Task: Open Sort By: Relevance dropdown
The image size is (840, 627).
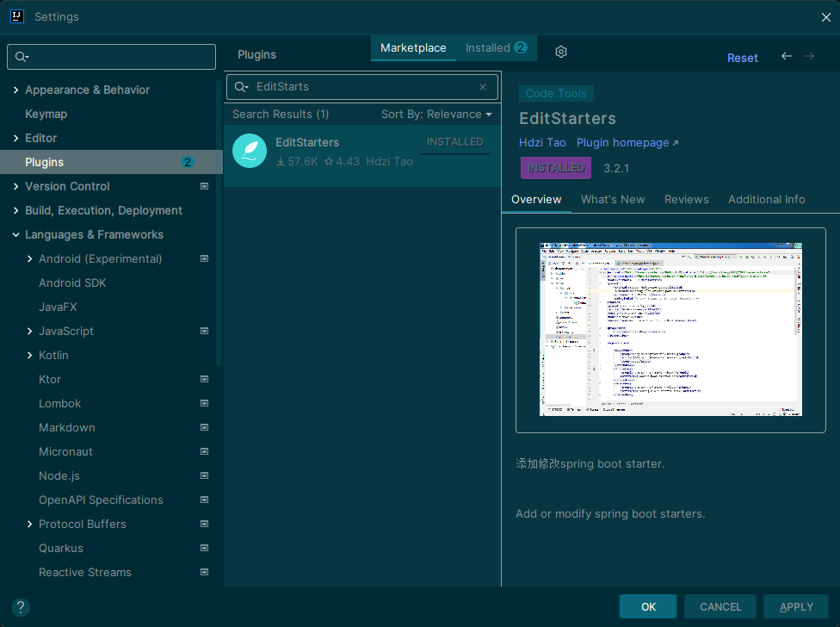Action: pyautogui.click(x=436, y=115)
